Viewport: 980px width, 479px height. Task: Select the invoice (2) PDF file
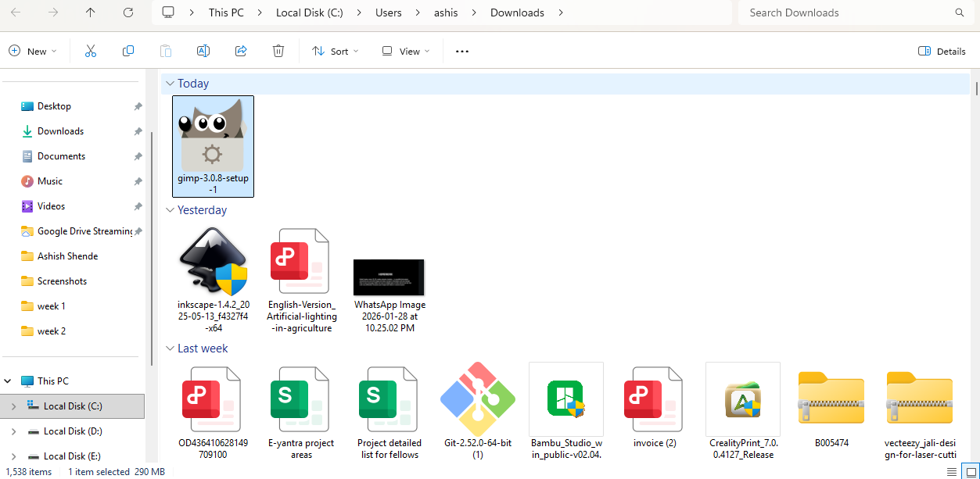click(x=655, y=406)
